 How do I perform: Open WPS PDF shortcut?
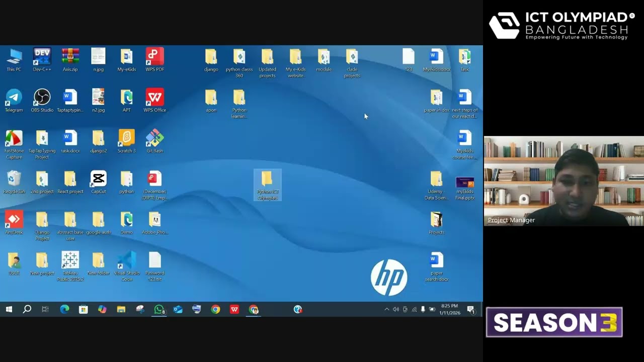[155, 60]
